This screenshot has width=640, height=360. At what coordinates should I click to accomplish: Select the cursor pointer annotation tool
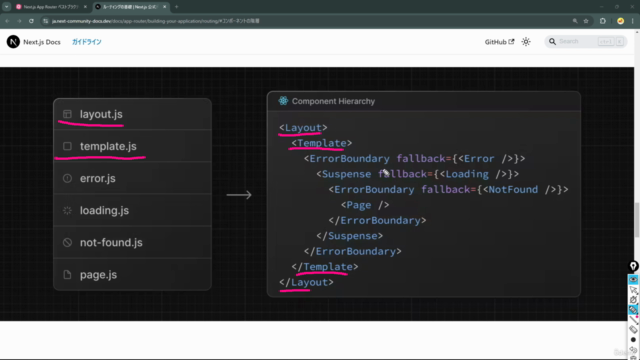(633, 290)
